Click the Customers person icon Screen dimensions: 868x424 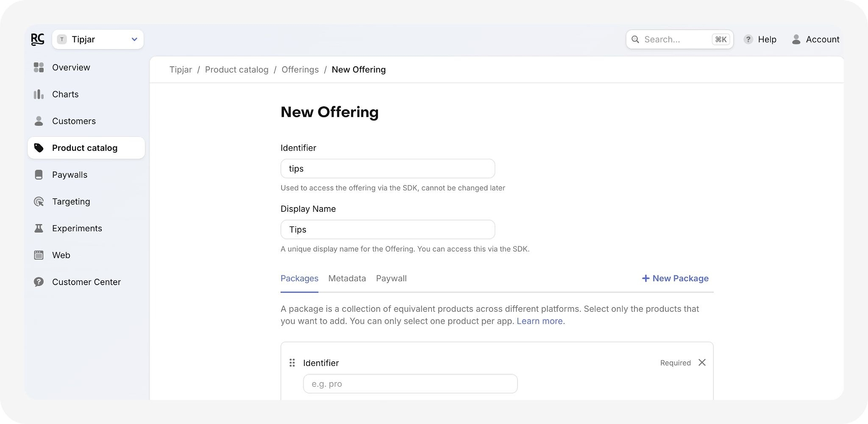coord(39,121)
